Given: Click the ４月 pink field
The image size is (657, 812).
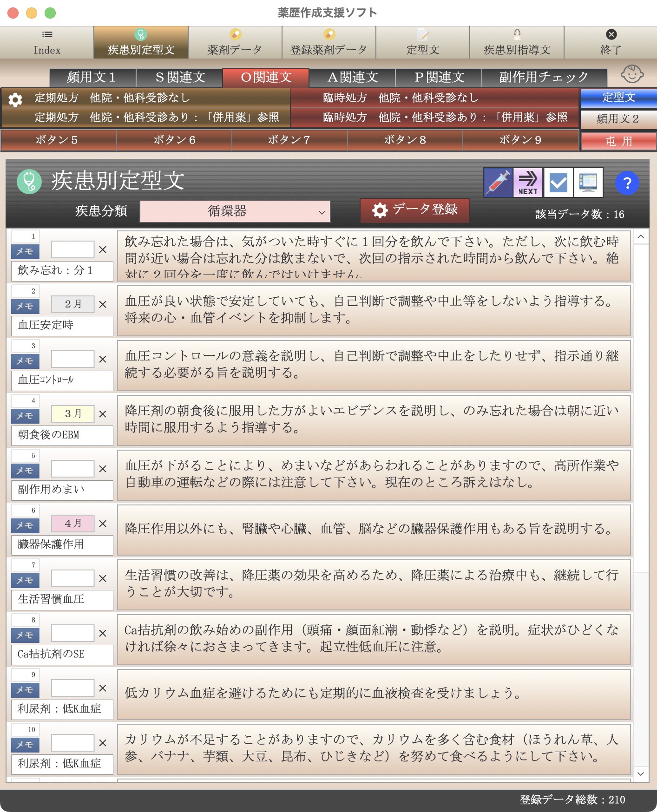Looking at the screenshot, I should click(x=72, y=523).
